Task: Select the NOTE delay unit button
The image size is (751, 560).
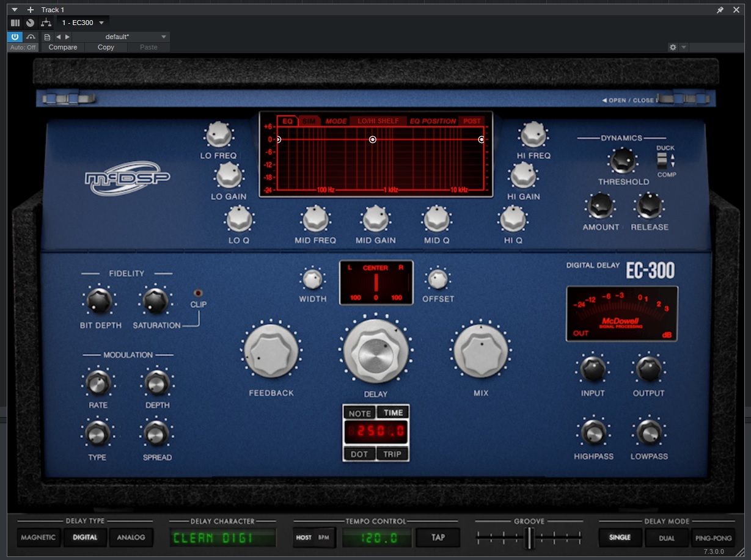Action: click(x=359, y=413)
